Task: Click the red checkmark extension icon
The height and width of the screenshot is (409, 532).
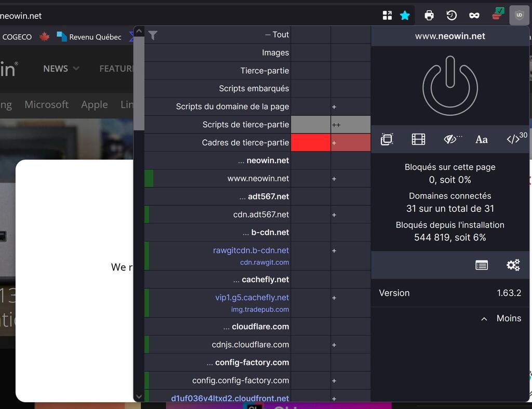Action: coord(498,14)
